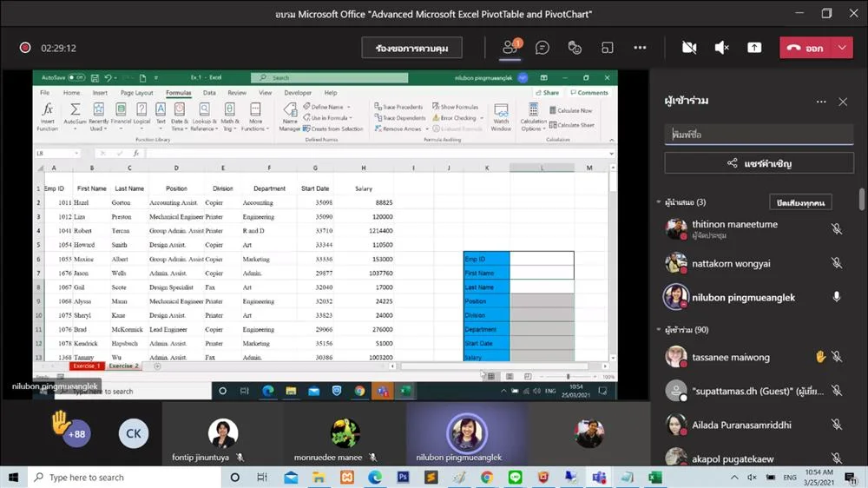Click microphone icon beside nilubon pingmueanglek

[x=837, y=297]
